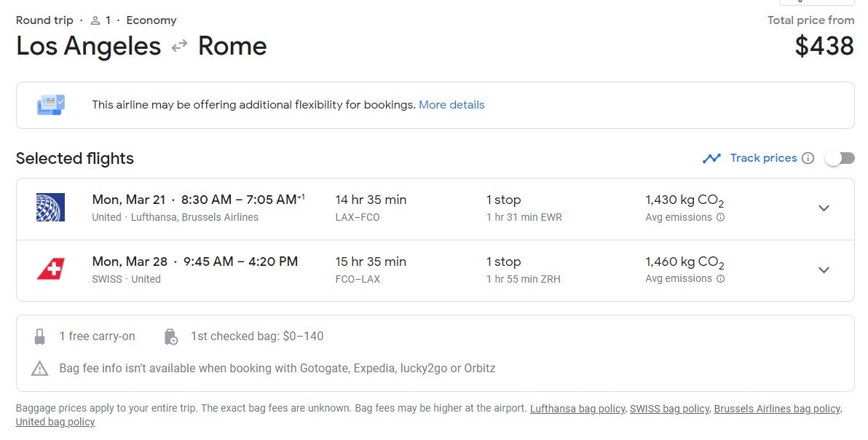Viewport: 868px width, 440px height.
Task: Click the 1st checked bag icon
Action: [x=170, y=336]
